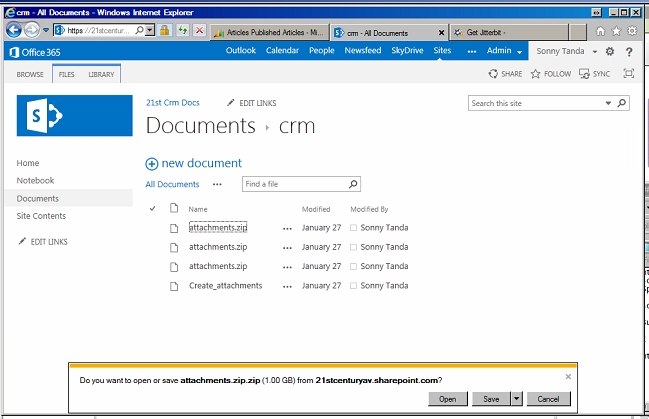Image resolution: width=649 pixels, height=419 pixels.
Task: Expand the Save button dropdown arrow
Action: tap(516, 399)
